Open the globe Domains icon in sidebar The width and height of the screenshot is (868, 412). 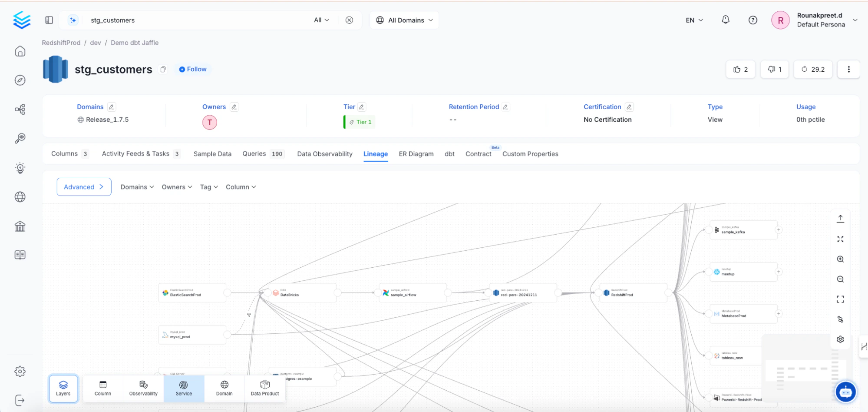[x=20, y=197]
